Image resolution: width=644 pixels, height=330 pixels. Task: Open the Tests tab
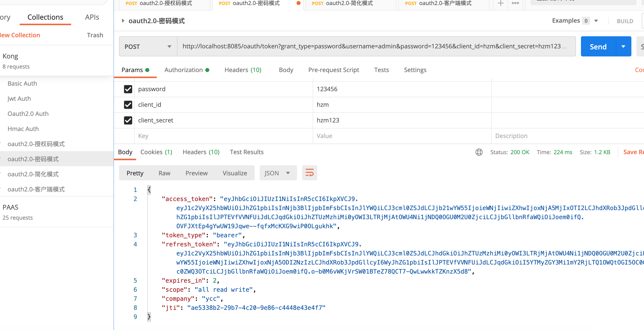tap(381, 70)
